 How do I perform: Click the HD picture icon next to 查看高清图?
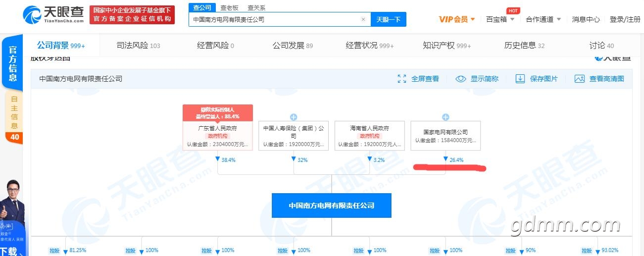pyautogui.click(x=580, y=79)
